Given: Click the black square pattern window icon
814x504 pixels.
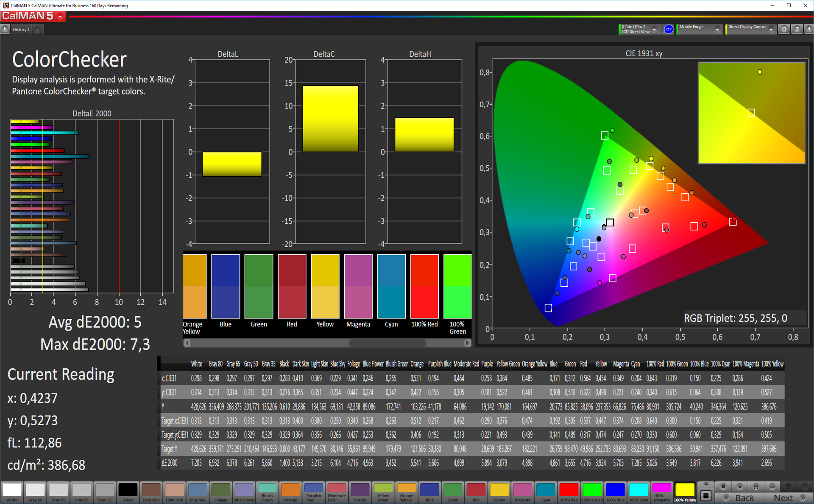Looking at the screenshot, I should click(706, 496).
